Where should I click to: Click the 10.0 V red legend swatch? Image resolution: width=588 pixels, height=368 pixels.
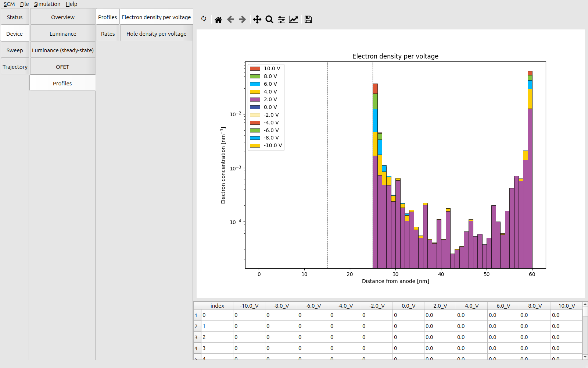coord(255,68)
